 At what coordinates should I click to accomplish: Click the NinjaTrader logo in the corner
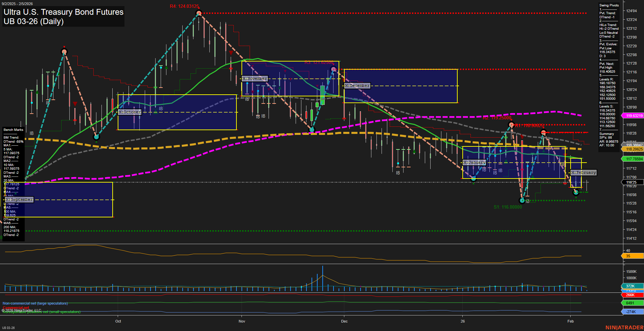[623, 328]
